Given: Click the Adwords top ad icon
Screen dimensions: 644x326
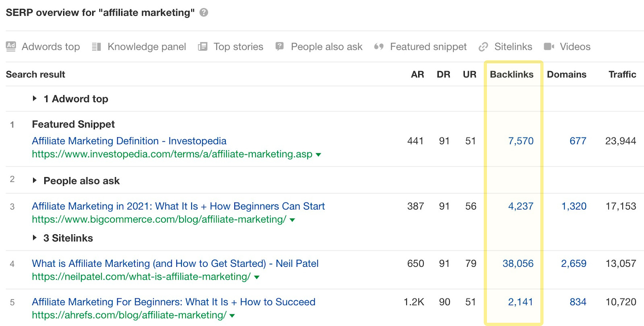Looking at the screenshot, I should click(x=11, y=46).
